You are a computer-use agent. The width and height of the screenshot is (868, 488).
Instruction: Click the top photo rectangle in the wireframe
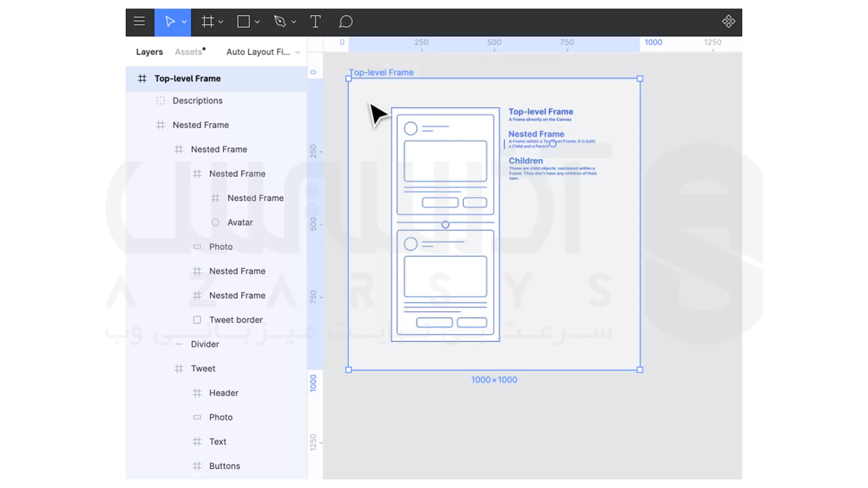click(445, 161)
